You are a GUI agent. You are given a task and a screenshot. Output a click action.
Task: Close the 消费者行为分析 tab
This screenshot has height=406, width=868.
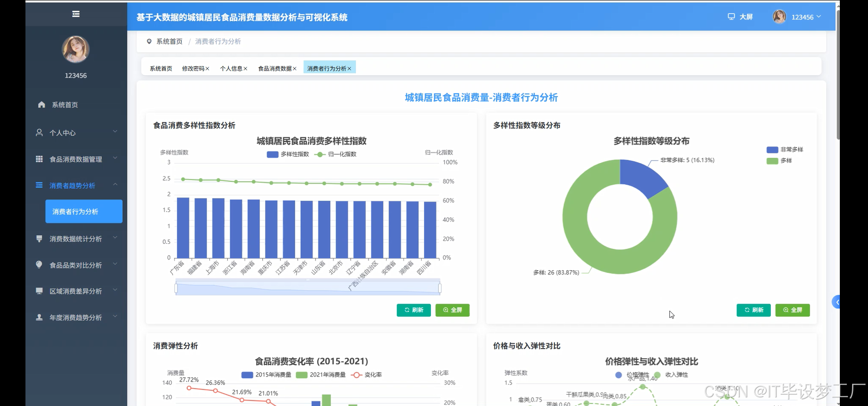click(349, 69)
